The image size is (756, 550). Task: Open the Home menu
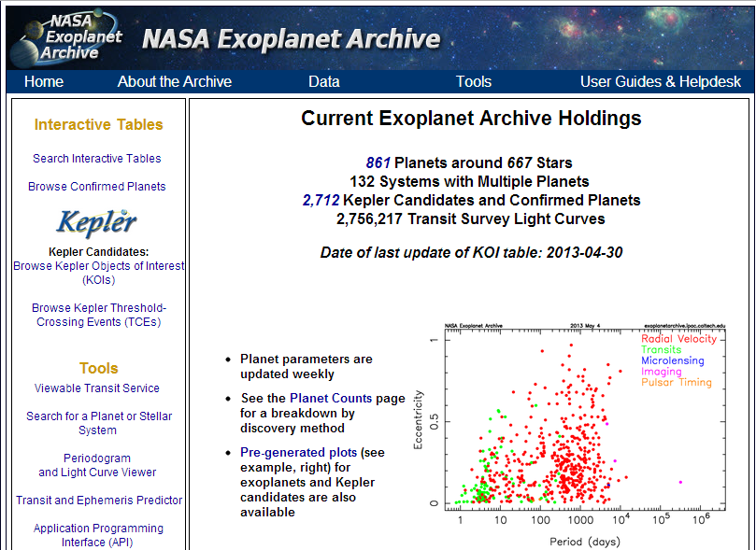click(44, 82)
